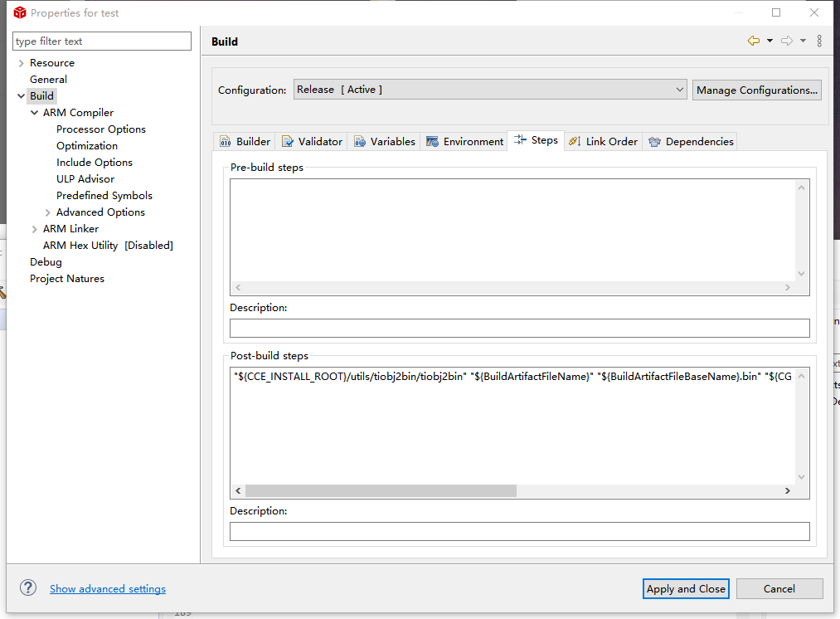Expand the ARM Linker node

(x=34, y=229)
